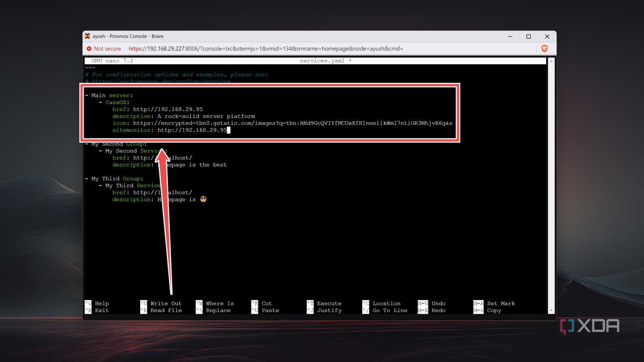The width and height of the screenshot is (644, 362).
Task: Click the scrollbar down arrow in the console
Action: (x=551, y=309)
